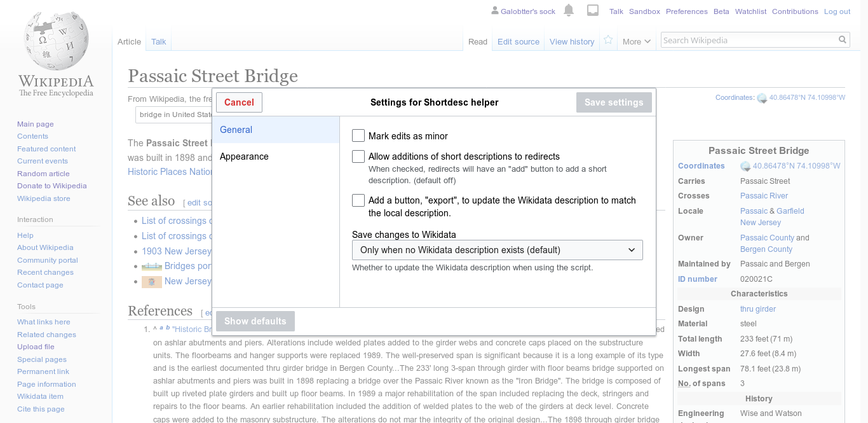Viewport: 868px width, 423px height.
Task: Click the watchlist star icon
Action: click(x=608, y=41)
